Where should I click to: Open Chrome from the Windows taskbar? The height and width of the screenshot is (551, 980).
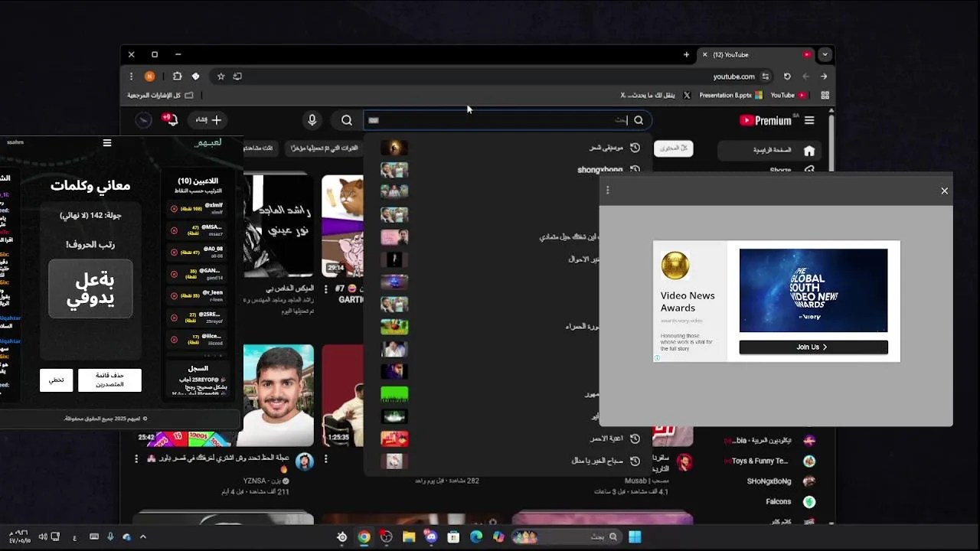364,537
